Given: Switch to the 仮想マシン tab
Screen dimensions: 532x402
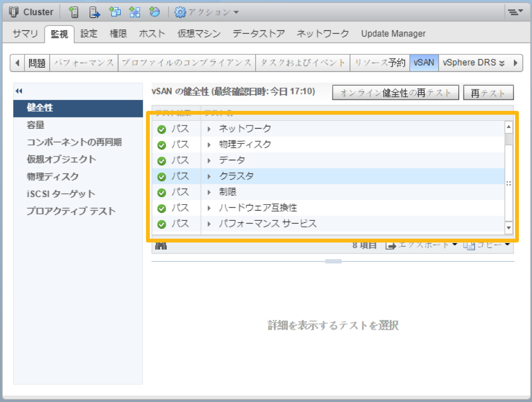Looking at the screenshot, I should [199, 33].
